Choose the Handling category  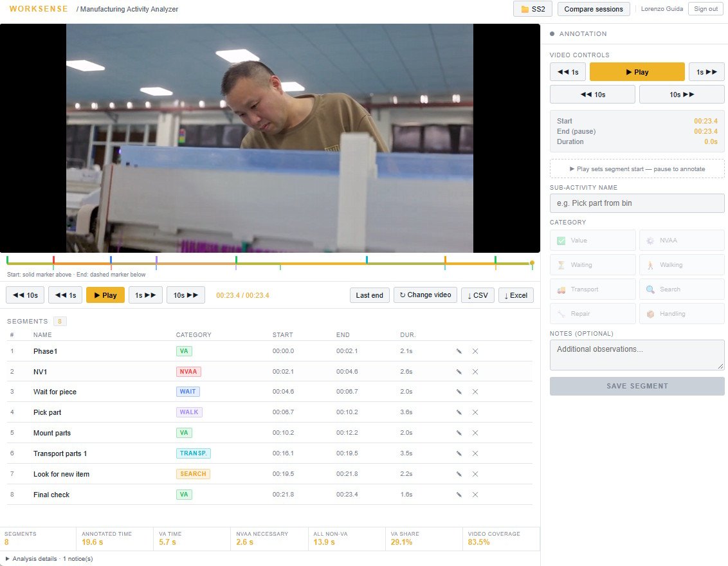pos(682,314)
